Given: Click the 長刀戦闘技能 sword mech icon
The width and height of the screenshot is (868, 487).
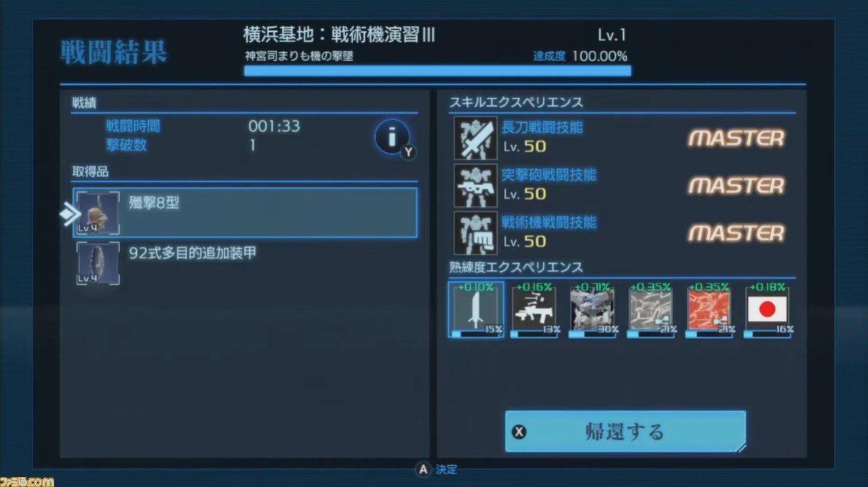Looking at the screenshot, I should pyautogui.click(x=475, y=138).
